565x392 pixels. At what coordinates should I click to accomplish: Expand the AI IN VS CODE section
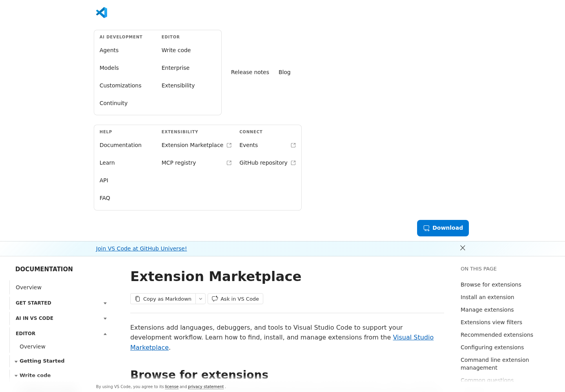point(105,318)
